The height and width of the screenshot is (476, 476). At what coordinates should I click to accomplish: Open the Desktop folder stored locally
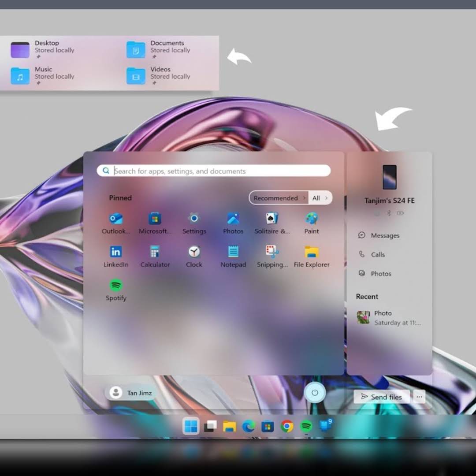(x=42, y=49)
